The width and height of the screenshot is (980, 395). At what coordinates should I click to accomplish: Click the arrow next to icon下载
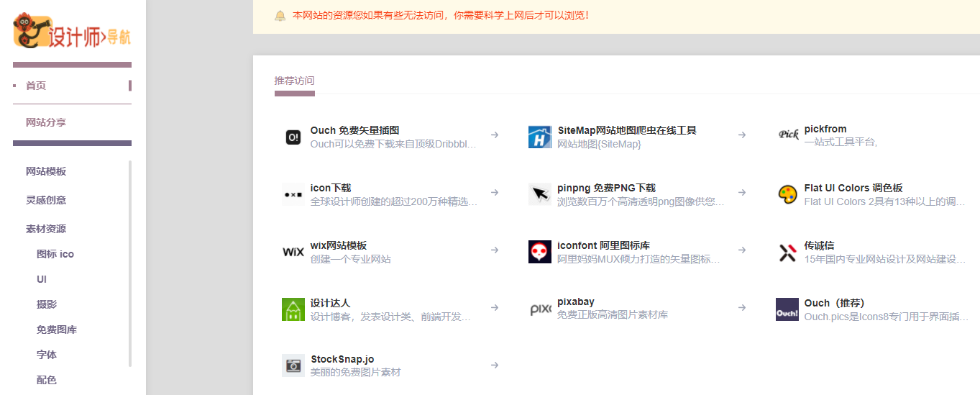coord(495,192)
